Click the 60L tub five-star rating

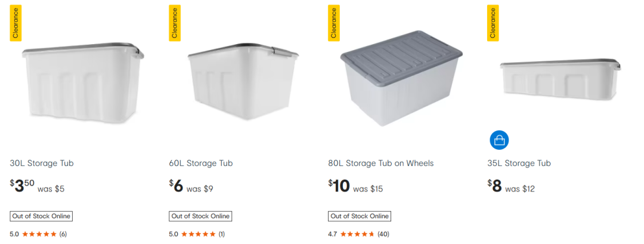tap(199, 234)
